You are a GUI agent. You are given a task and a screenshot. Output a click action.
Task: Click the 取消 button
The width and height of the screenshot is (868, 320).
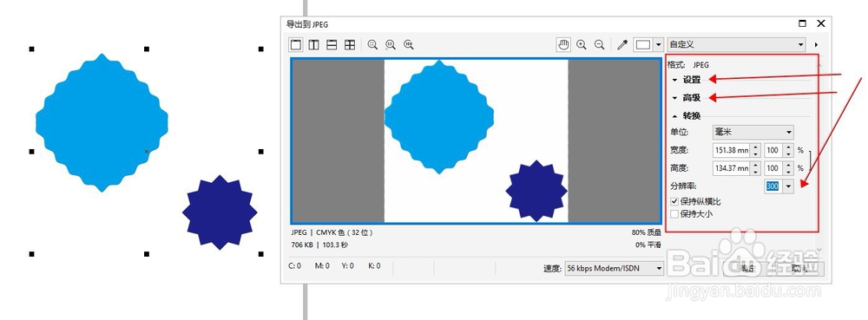click(x=799, y=269)
